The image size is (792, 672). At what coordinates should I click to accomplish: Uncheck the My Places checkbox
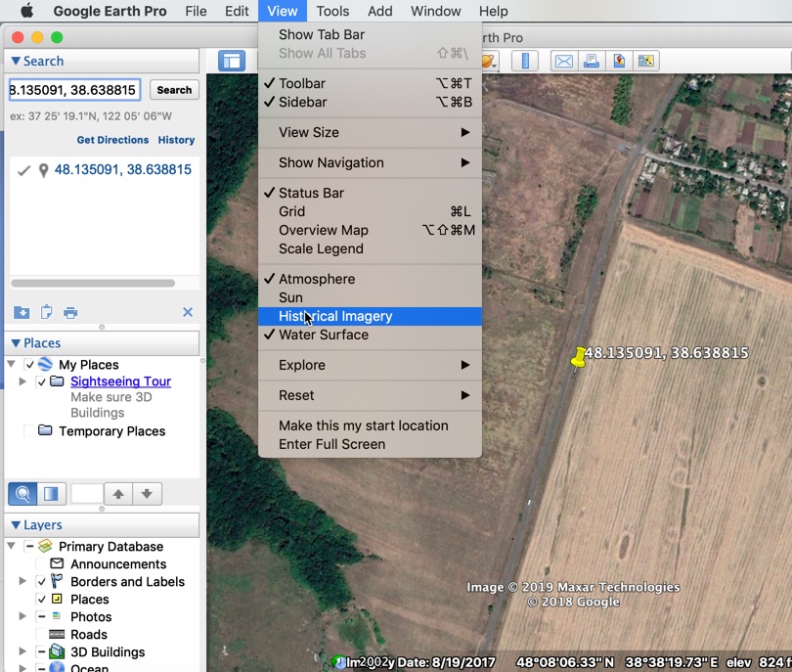[29, 364]
